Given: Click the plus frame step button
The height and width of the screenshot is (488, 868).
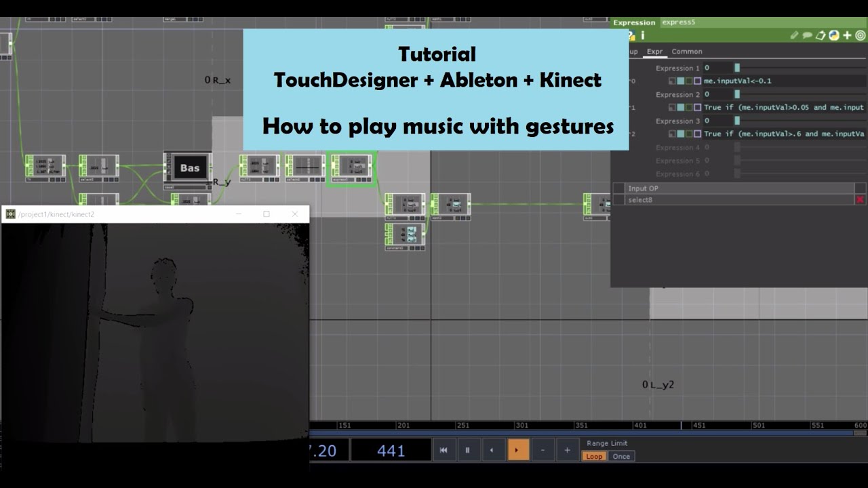Looking at the screenshot, I should [x=567, y=450].
